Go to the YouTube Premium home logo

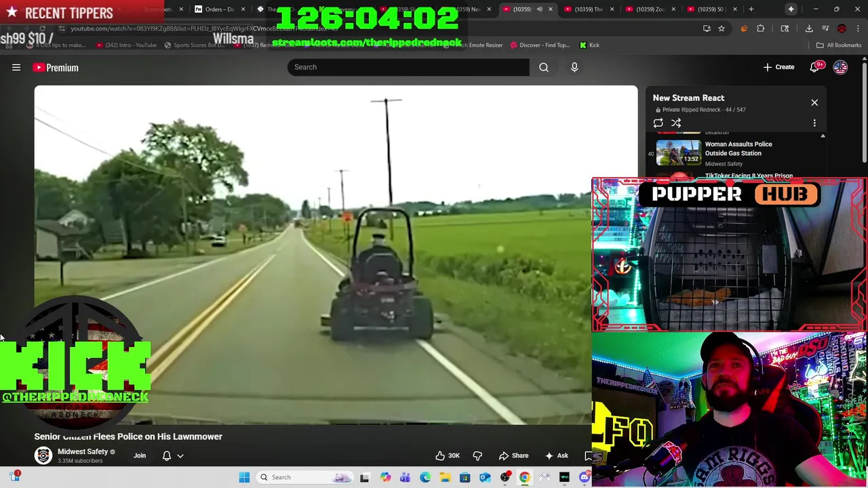tap(56, 67)
